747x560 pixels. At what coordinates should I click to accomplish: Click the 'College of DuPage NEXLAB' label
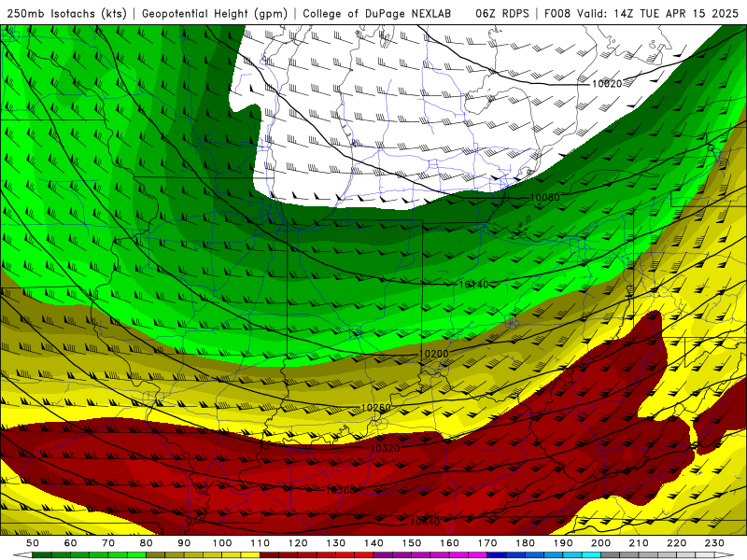(377, 13)
